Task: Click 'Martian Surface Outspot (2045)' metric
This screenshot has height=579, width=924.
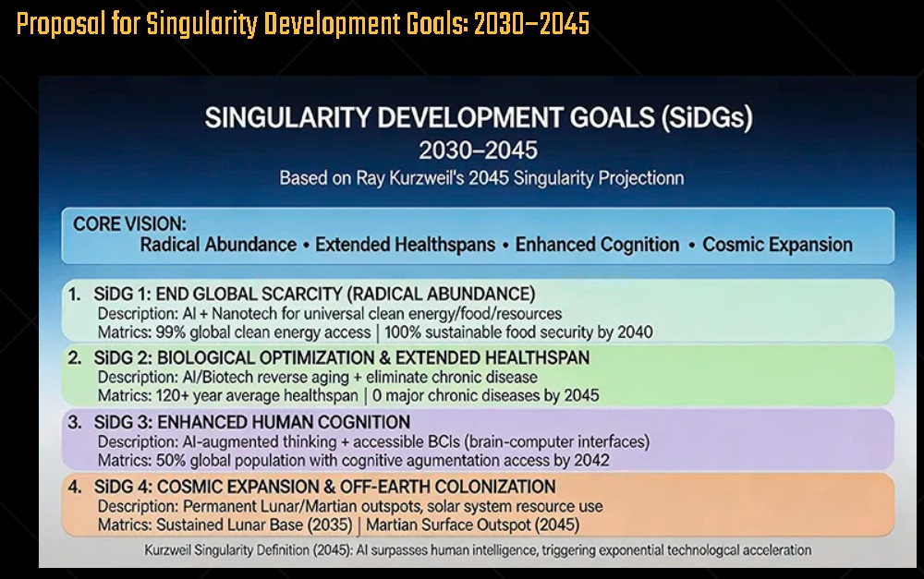Action: pyautogui.click(x=472, y=525)
